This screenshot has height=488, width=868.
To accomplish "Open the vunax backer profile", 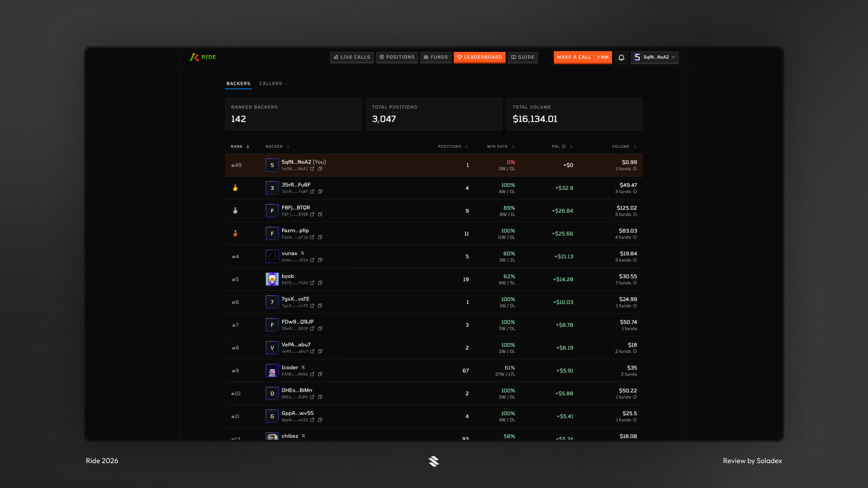I will 289,253.
